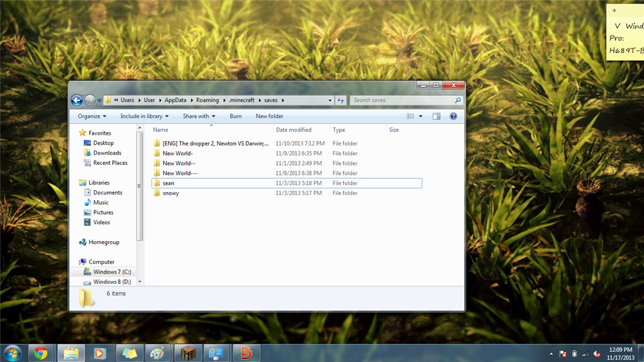Click .minecraft in the address path

[241, 100]
